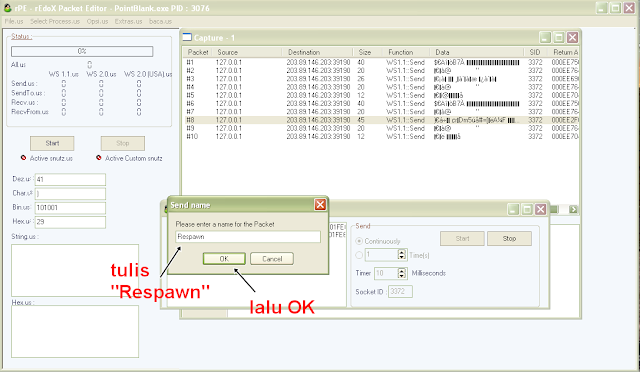Click the Start button in Status panel
This screenshot has height=372, width=640.
52,143
